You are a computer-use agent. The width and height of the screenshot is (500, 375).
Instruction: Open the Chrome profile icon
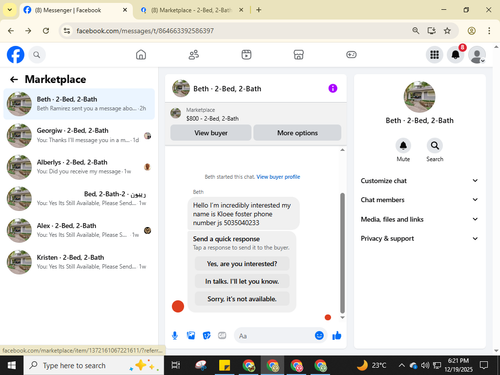pos(471,31)
